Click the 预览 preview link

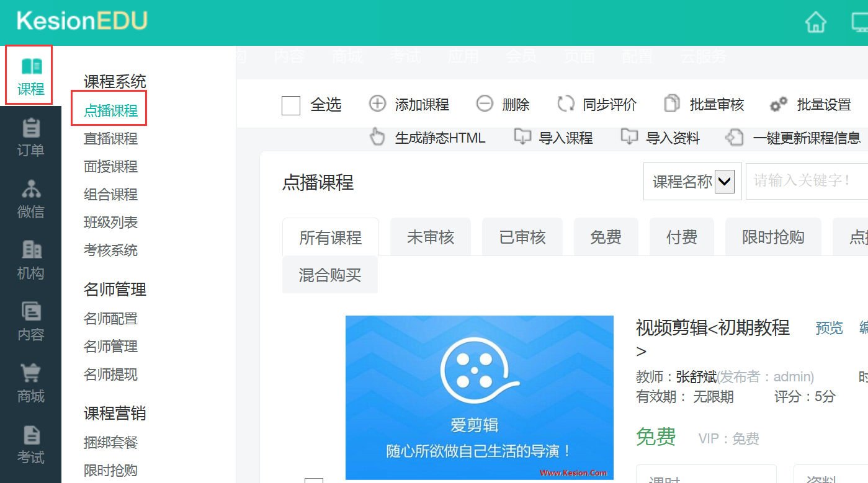(829, 328)
